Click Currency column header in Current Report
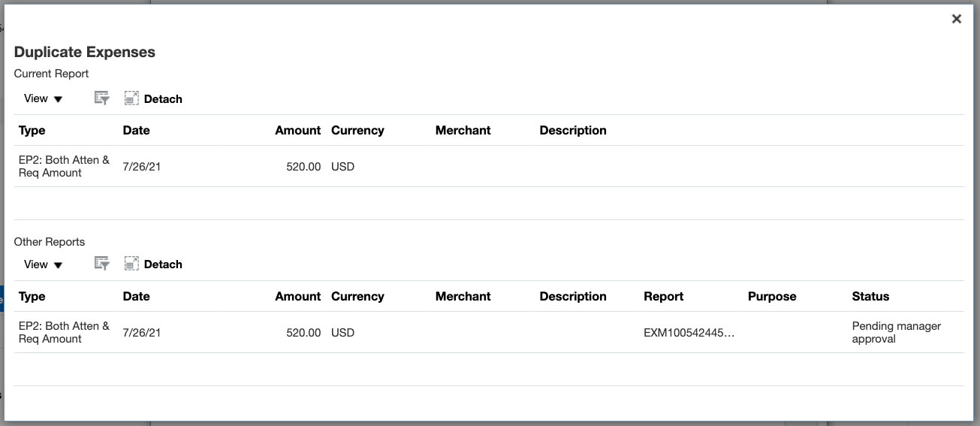This screenshot has height=426, width=980. click(357, 130)
